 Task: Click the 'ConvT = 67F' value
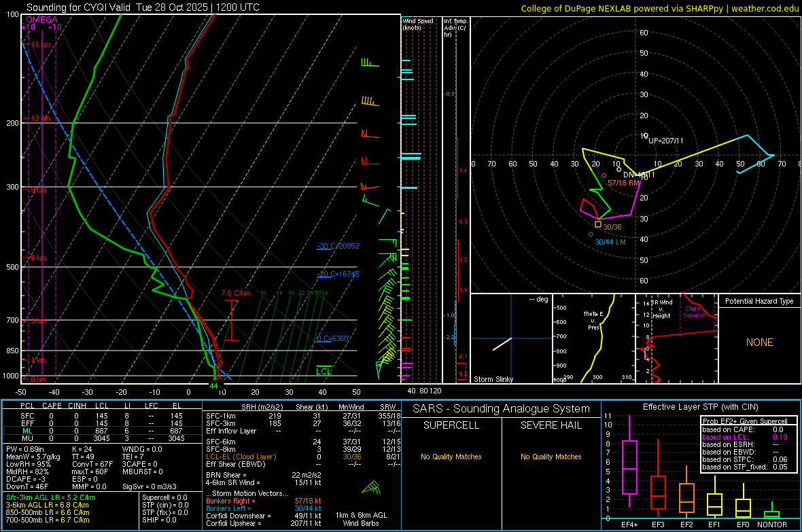click(x=92, y=465)
